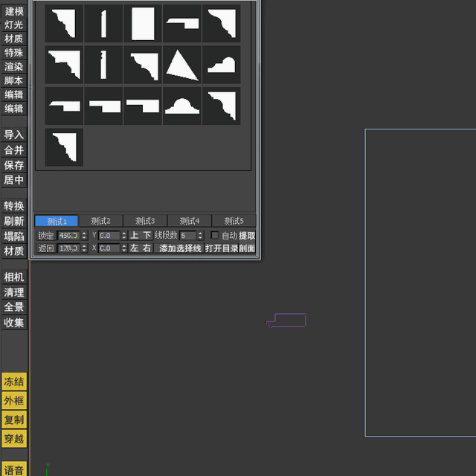Screen dimensions: 476x476
Task: Click the 剖面 button
Action: click(x=247, y=248)
